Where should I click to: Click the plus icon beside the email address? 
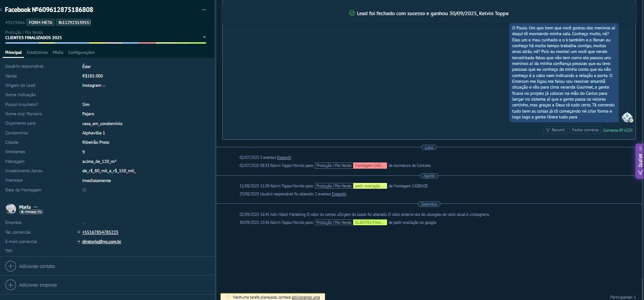coord(79,242)
